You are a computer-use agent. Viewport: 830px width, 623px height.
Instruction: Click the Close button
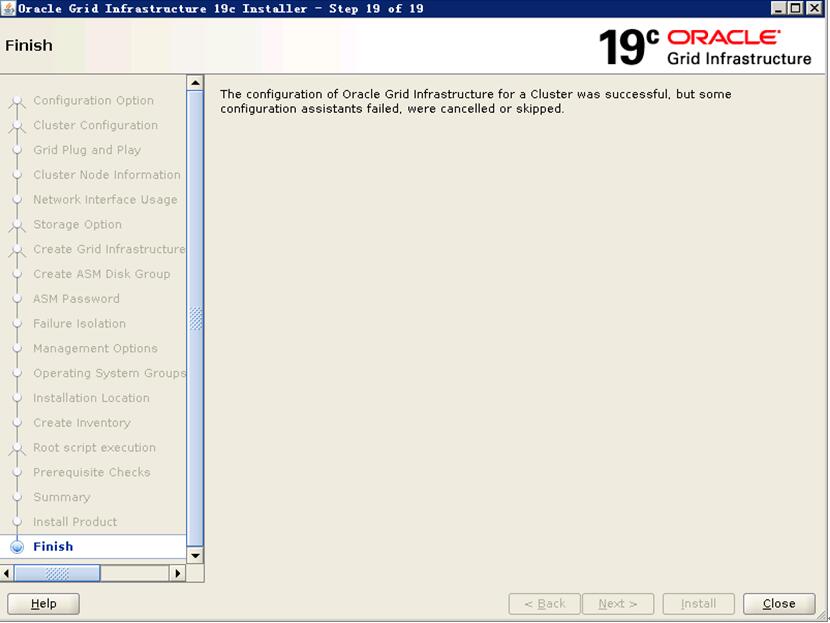click(779, 603)
